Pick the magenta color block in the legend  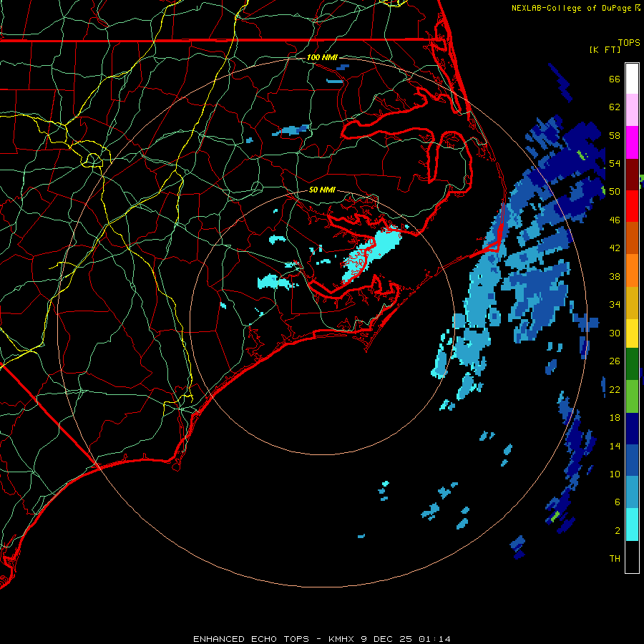tap(632, 142)
